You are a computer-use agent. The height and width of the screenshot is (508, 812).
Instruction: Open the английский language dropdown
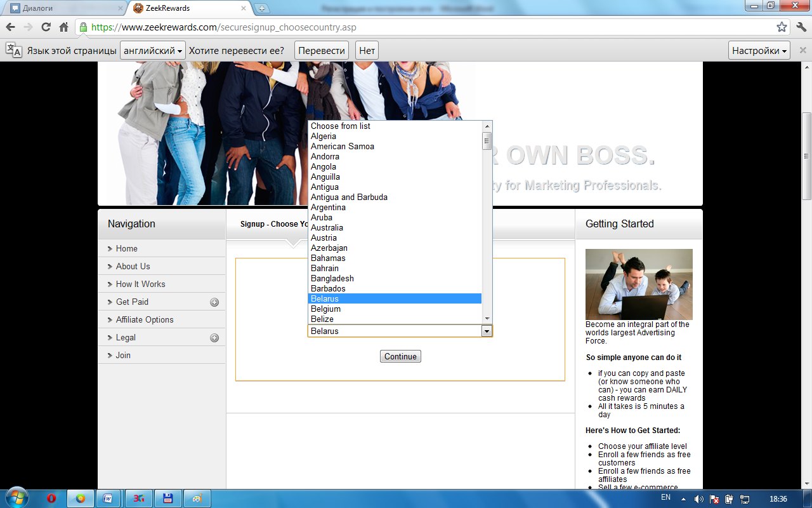point(153,50)
